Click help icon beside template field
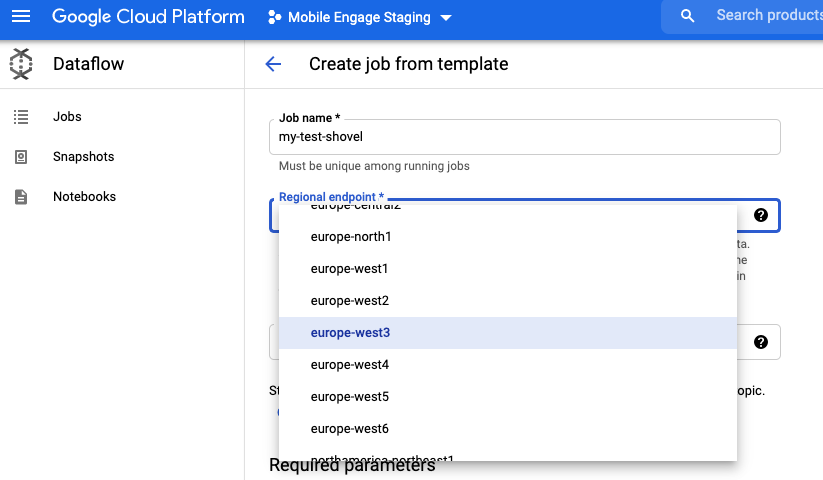 (760, 342)
